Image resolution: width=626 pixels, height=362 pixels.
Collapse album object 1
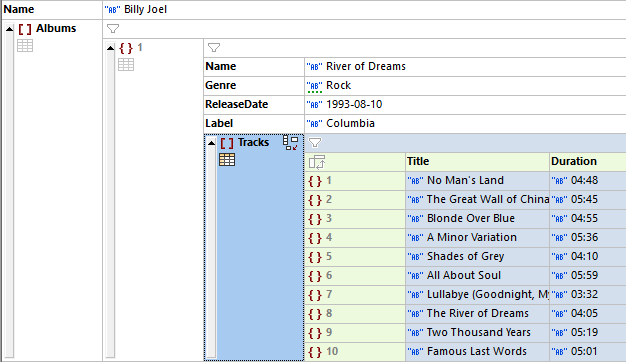click(111, 48)
